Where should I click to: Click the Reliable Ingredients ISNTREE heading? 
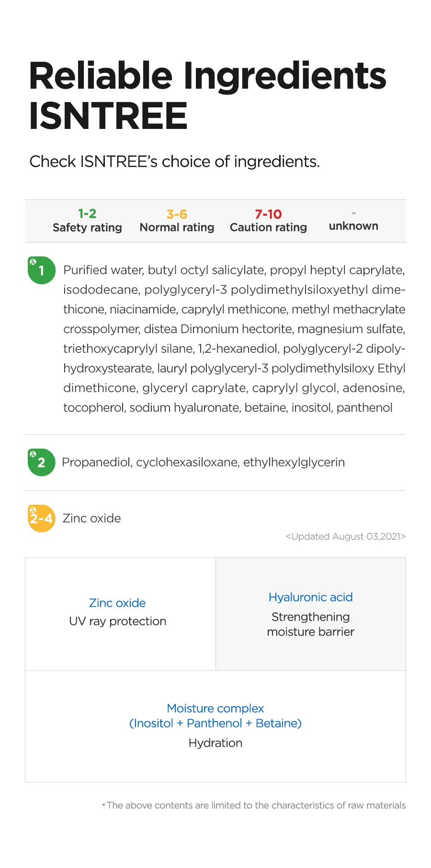pyautogui.click(x=207, y=95)
